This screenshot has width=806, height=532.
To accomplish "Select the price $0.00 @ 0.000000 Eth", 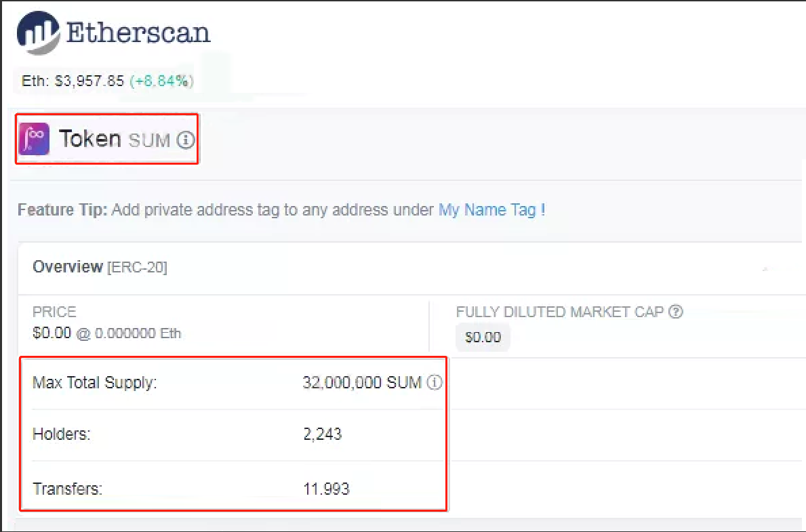I will tap(106, 333).
